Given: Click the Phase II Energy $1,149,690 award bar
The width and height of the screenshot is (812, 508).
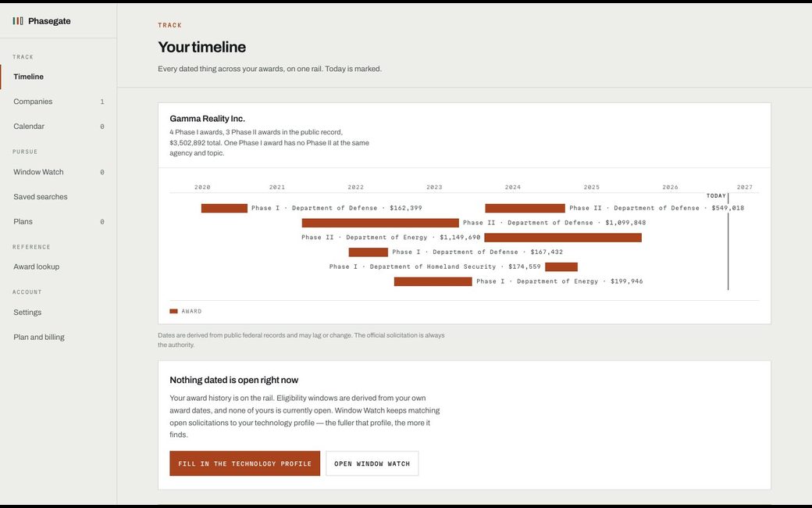Looking at the screenshot, I should click(x=563, y=238).
